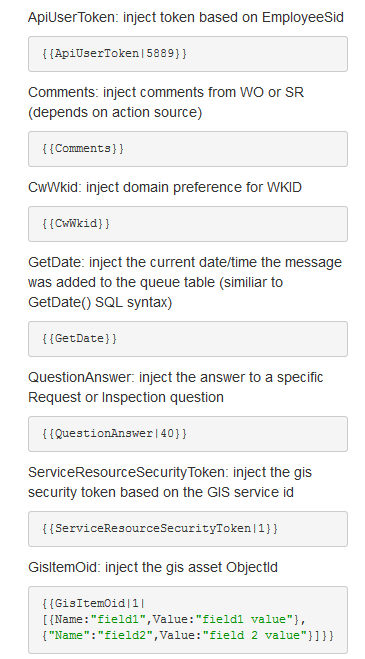This screenshot has height=659, width=365.
Task: Click the green "field1 value" string
Action: (247, 619)
